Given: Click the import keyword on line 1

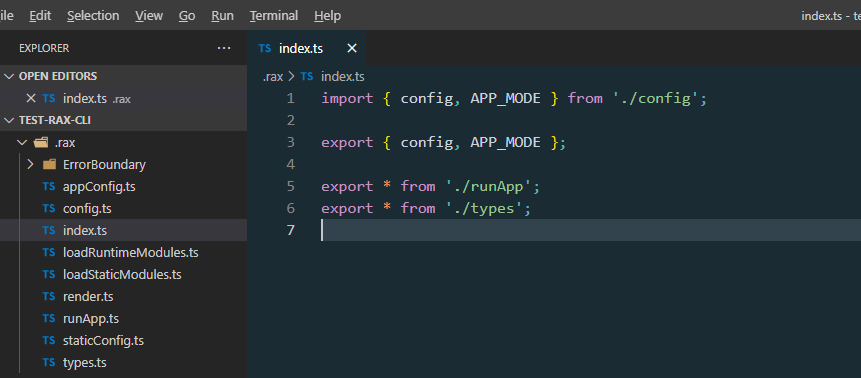Looking at the screenshot, I should [x=347, y=99].
